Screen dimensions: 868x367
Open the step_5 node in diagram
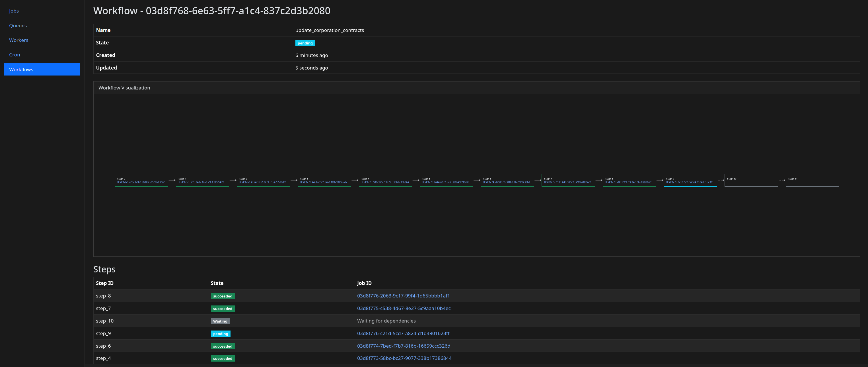click(446, 180)
